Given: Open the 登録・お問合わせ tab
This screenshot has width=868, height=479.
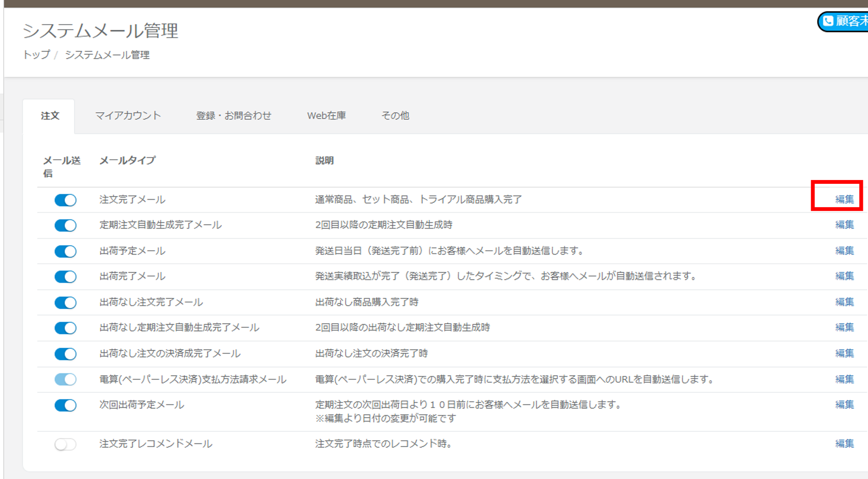Looking at the screenshot, I should coord(234,116).
